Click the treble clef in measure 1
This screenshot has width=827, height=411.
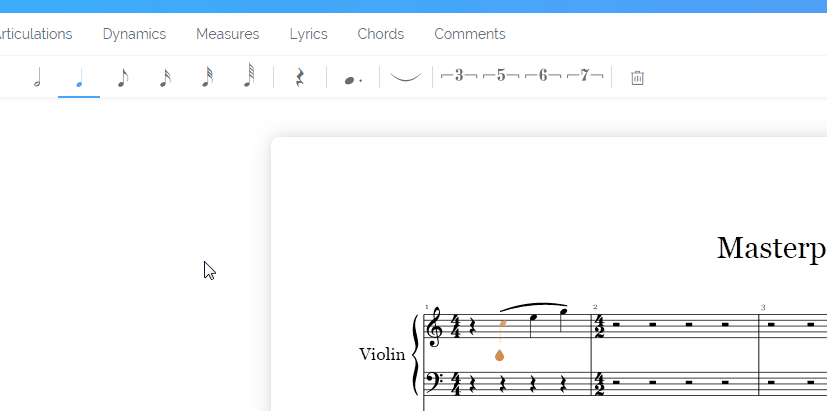pyautogui.click(x=436, y=327)
